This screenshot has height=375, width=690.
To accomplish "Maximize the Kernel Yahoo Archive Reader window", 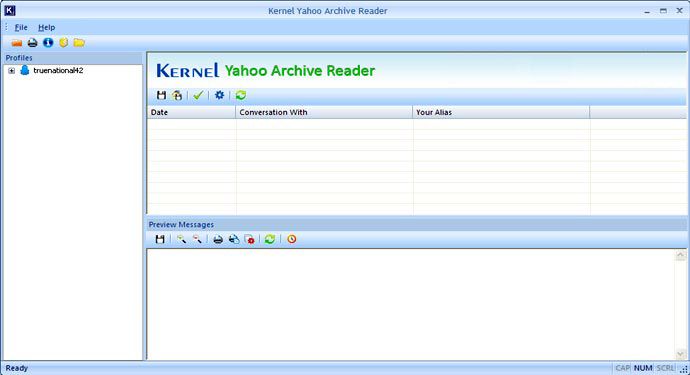I will pyautogui.click(x=663, y=11).
